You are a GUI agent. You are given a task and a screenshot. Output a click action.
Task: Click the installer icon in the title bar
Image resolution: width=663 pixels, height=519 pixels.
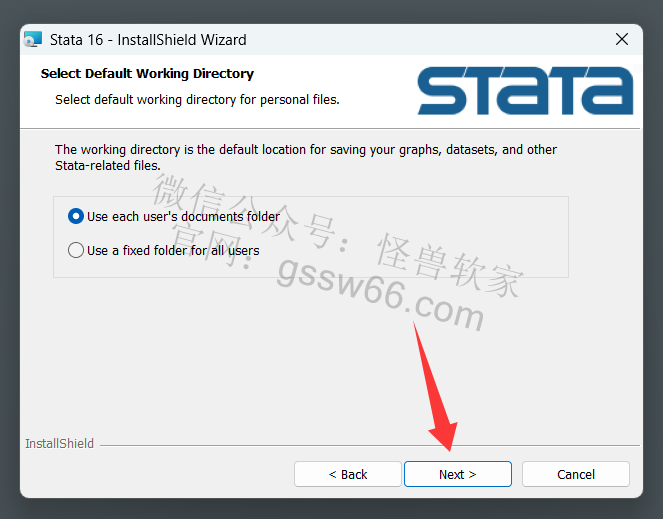pos(33,39)
